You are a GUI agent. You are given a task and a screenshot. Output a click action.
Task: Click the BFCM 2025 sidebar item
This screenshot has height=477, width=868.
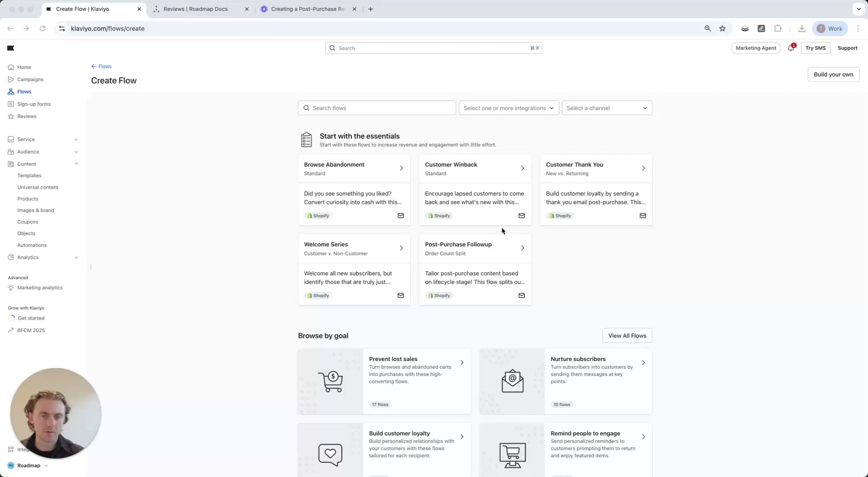tap(31, 330)
